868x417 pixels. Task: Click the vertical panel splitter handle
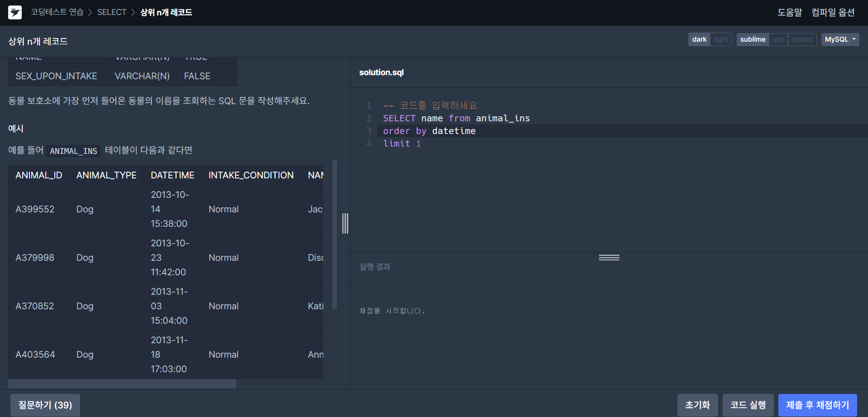point(345,223)
